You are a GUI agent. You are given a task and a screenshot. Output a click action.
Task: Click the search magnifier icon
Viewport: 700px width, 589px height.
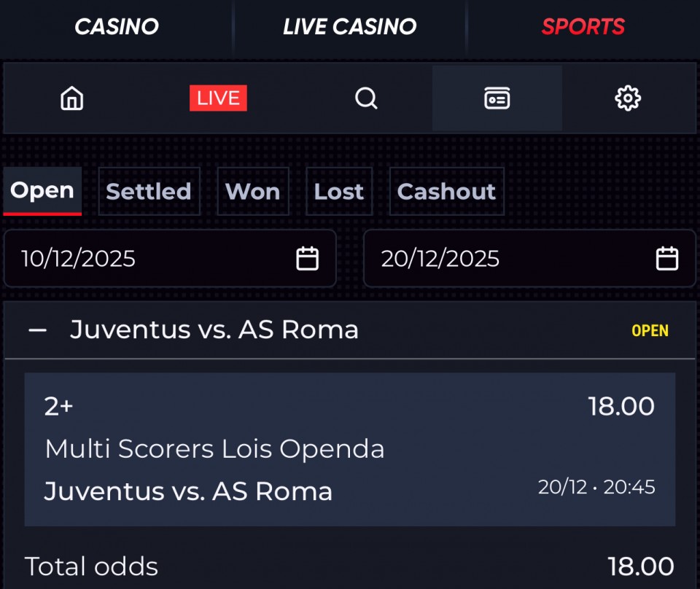click(366, 98)
